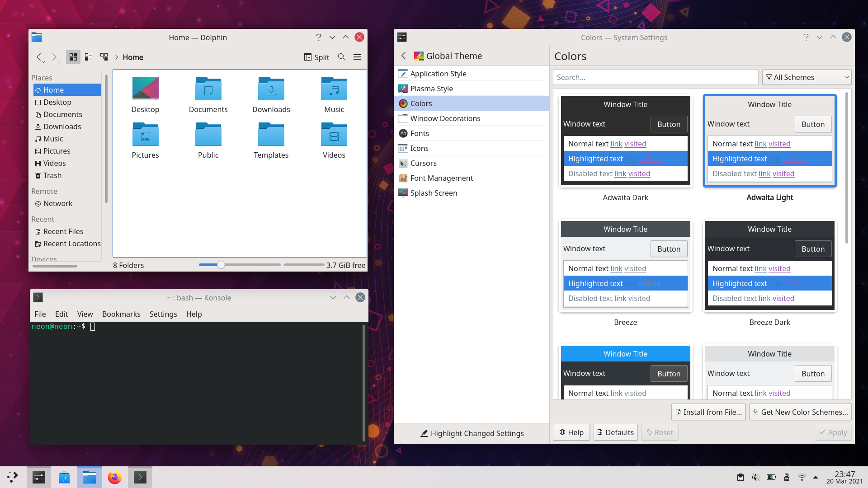Screen dimensions: 868x488
Task: Open Splash Screen settings
Action: coord(472,193)
